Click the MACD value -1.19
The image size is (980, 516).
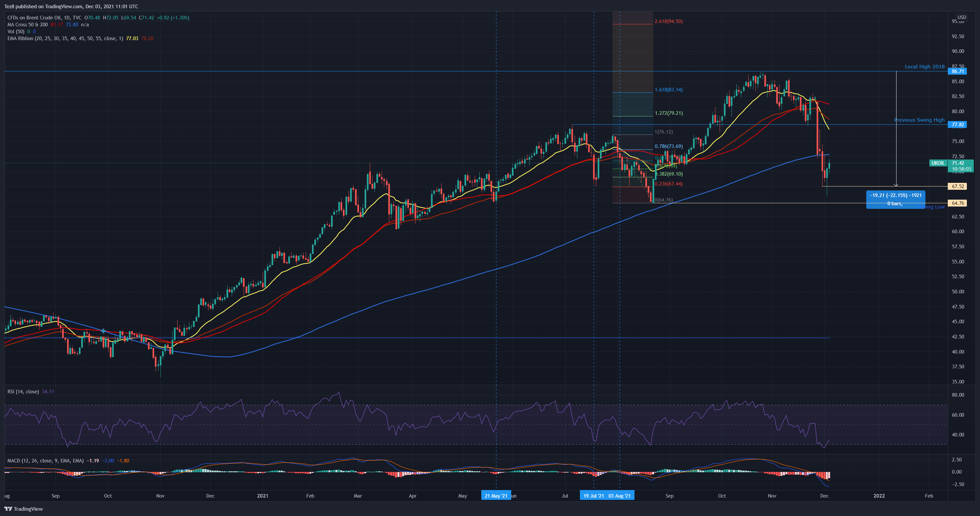point(93,460)
